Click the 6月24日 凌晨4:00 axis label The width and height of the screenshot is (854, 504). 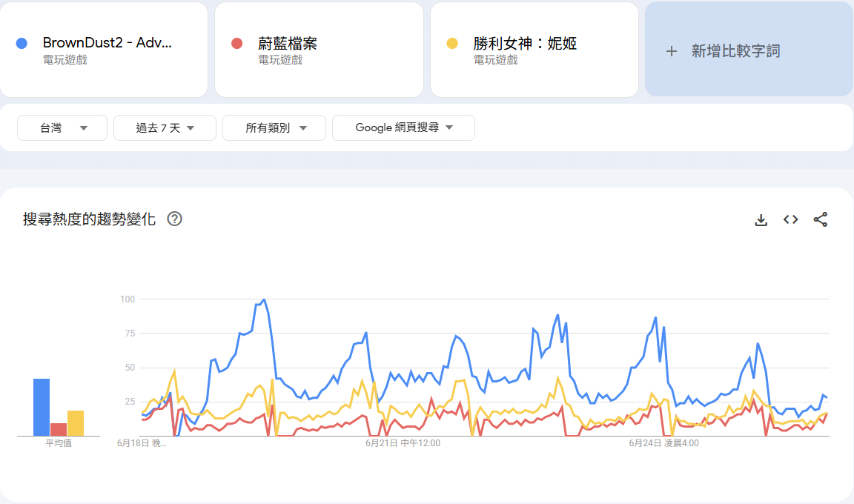coord(663,443)
